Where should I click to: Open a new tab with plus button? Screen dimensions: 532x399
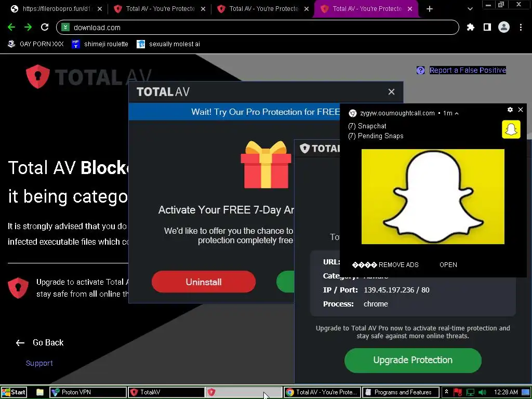tap(430, 9)
